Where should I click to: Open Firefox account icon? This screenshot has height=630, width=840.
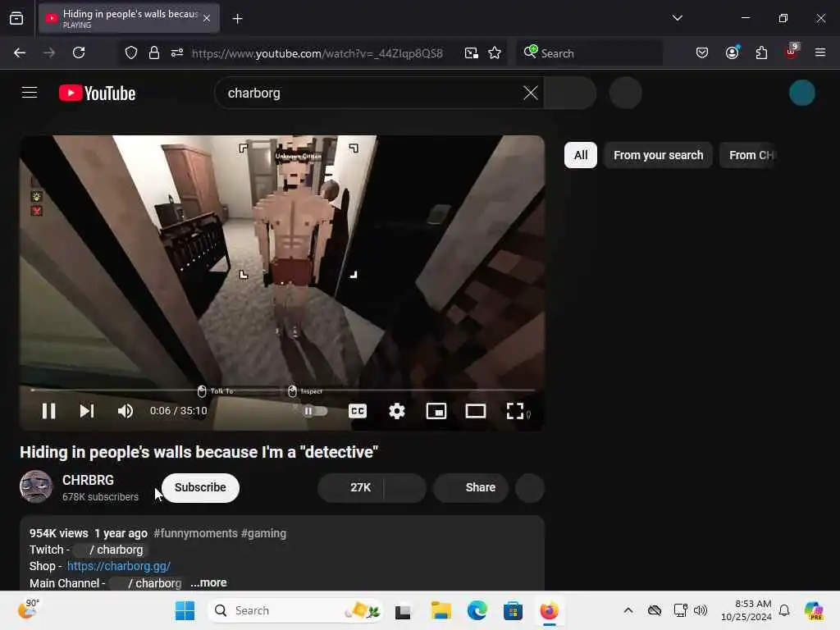732,52
